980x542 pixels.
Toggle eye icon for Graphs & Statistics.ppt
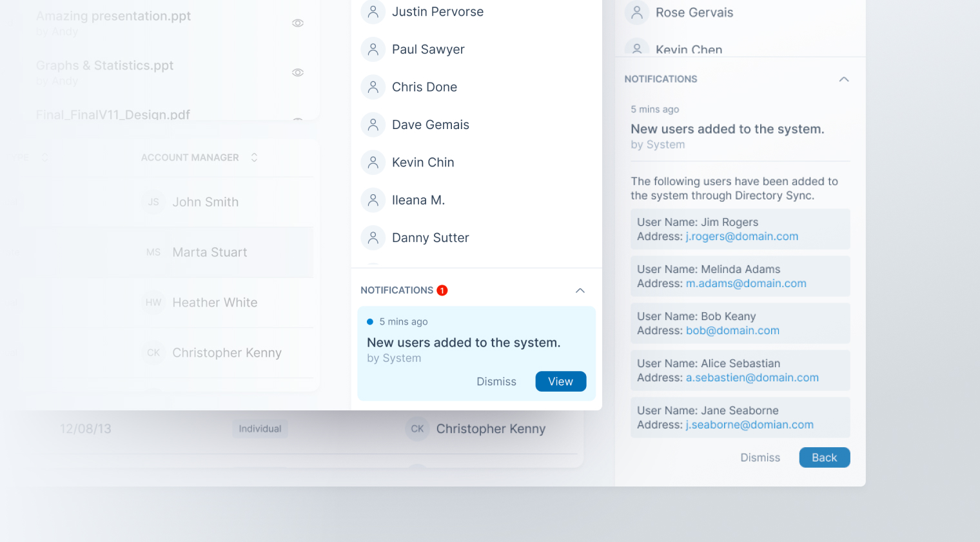(x=297, y=73)
